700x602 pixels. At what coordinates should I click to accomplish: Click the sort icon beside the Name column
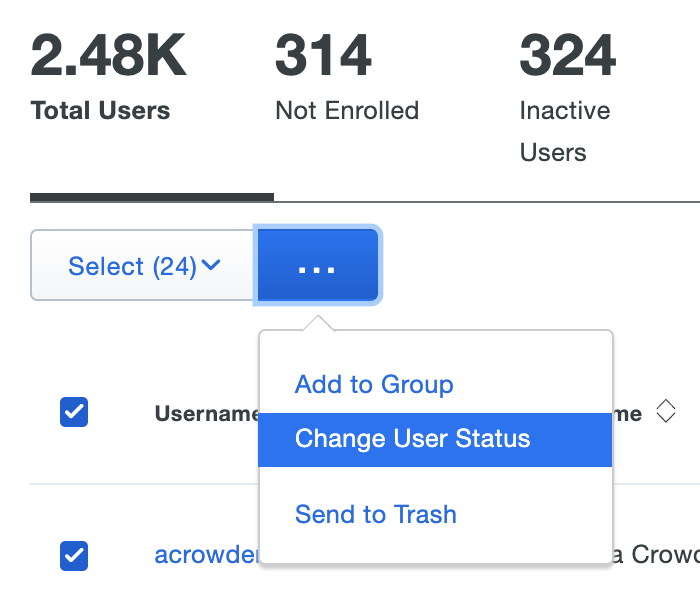click(666, 412)
